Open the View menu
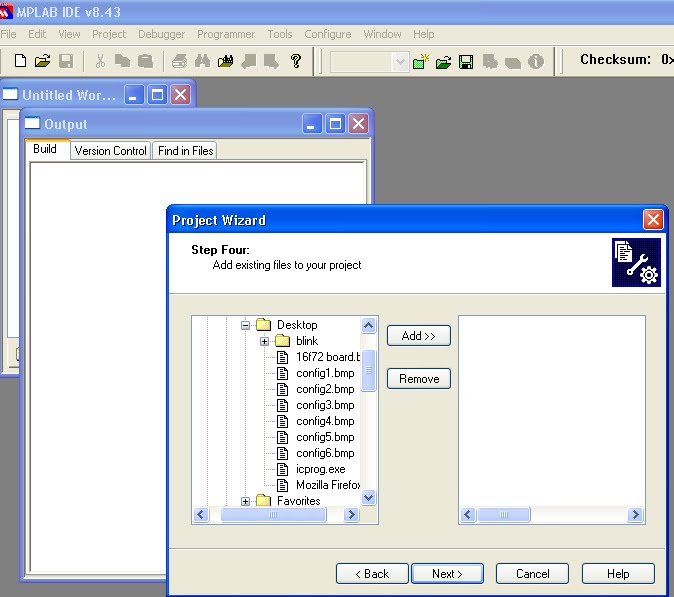 [69, 34]
